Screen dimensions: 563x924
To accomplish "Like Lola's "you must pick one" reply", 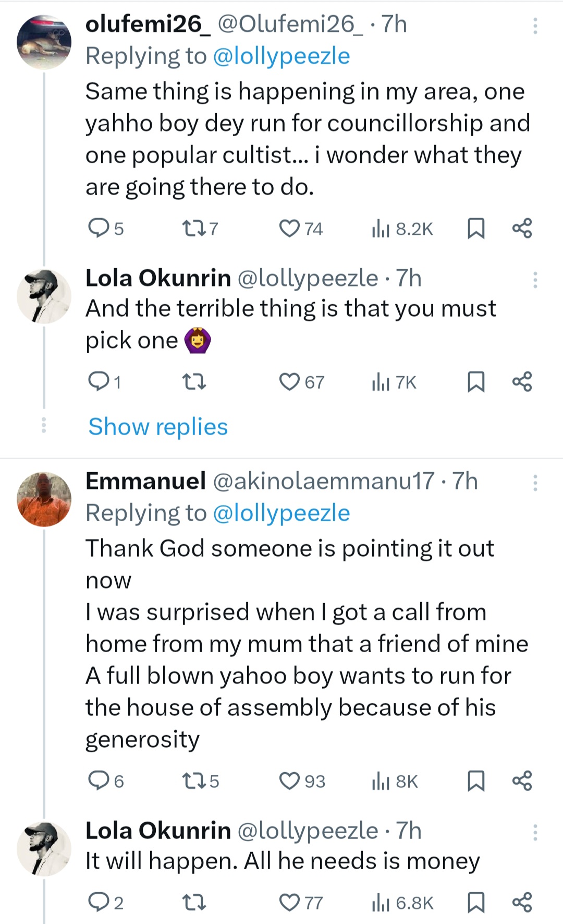I will 290,382.
